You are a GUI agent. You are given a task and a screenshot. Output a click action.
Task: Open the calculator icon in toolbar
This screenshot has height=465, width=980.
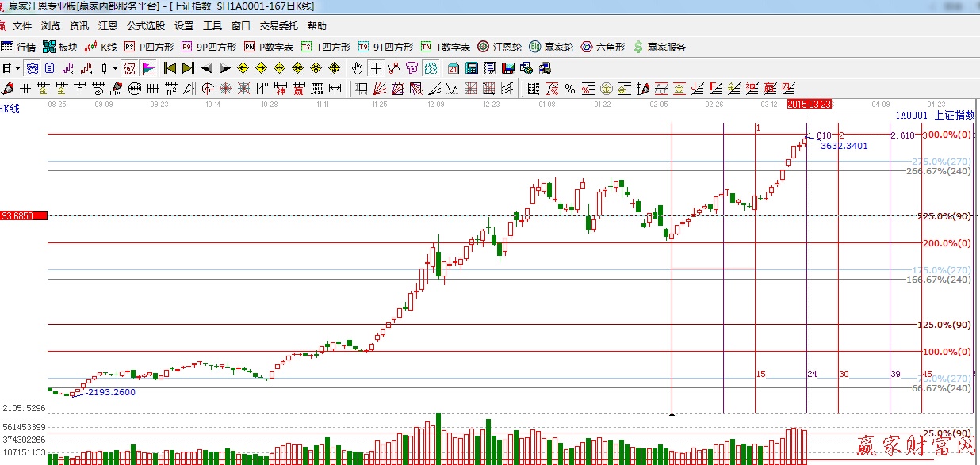point(471,67)
